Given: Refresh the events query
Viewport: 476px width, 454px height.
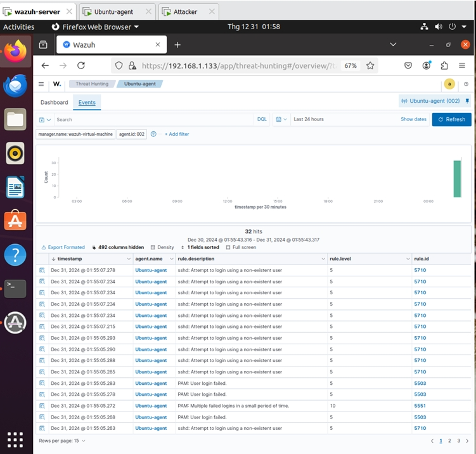Looking at the screenshot, I should point(451,119).
